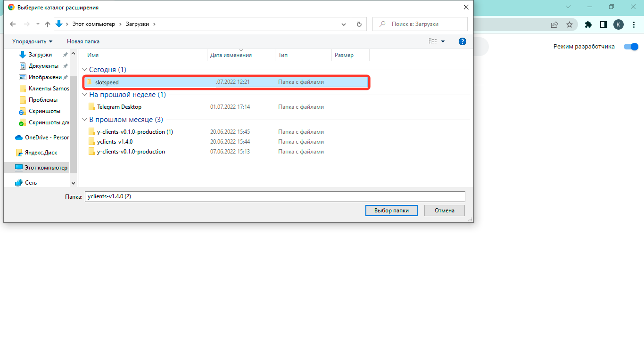Screen dimensions: 644x340
Task: Click the Выбор папки button
Action: [391, 210]
